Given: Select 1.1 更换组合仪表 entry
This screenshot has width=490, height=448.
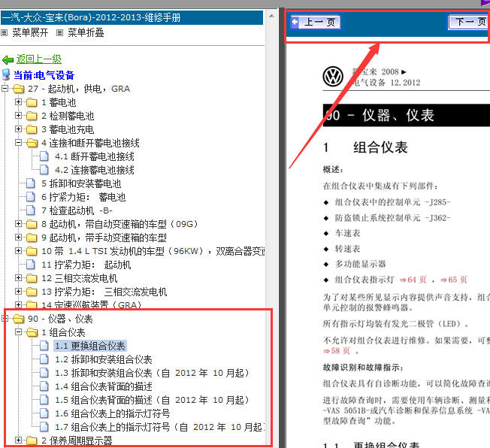Looking at the screenshot, I should [x=90, y=346].
